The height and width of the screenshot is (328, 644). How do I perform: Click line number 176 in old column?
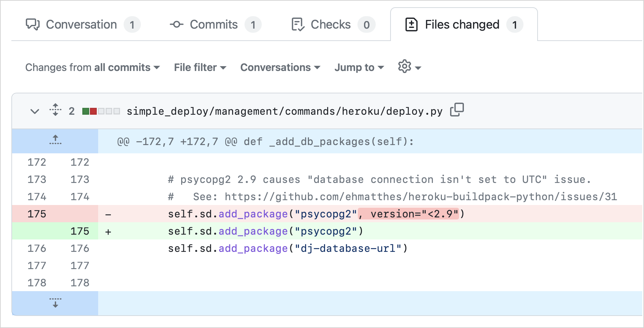pos(37,248)
